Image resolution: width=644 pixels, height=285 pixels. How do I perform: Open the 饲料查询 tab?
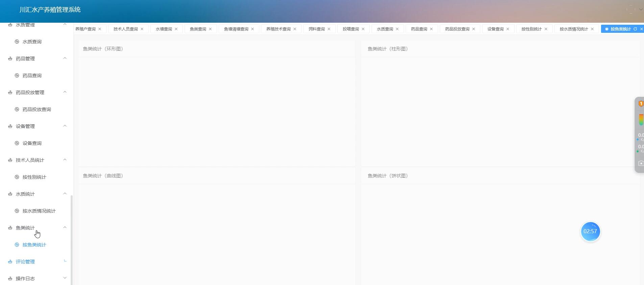click(317, 29)
